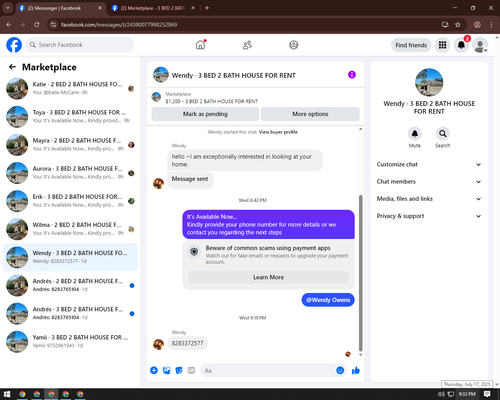Click the Search Facebook input field
500x400 pixels.
[x=80, y=45]
